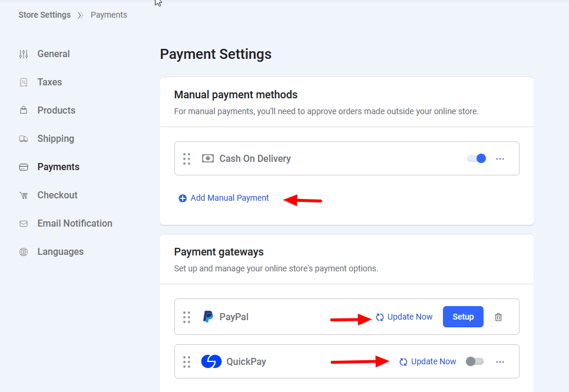Click the Email Notification envelope icon
Image resolution: width=569 pixels, height=392 pixels.
coord(24,224)
